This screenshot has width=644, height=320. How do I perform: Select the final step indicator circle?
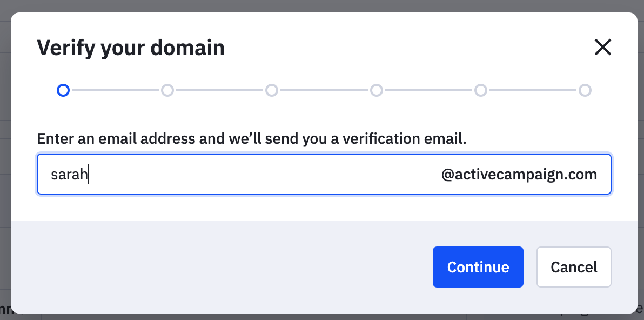point(585,90)
